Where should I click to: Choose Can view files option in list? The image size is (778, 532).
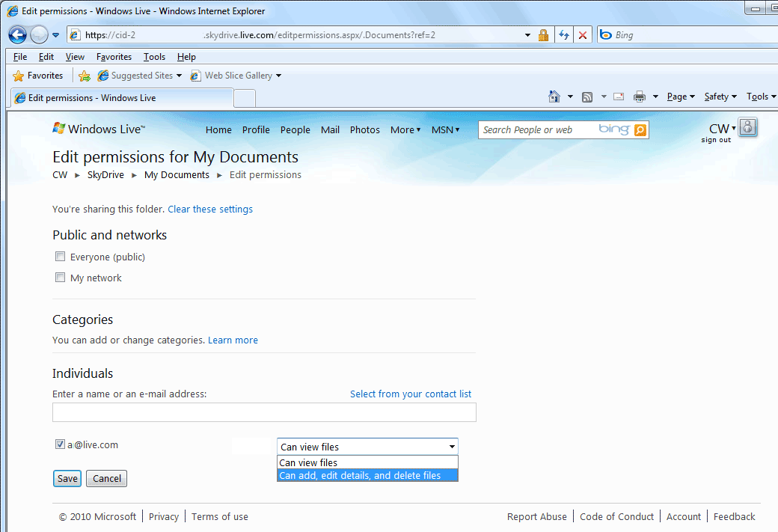pyautogui.click(x=367, y=462)
